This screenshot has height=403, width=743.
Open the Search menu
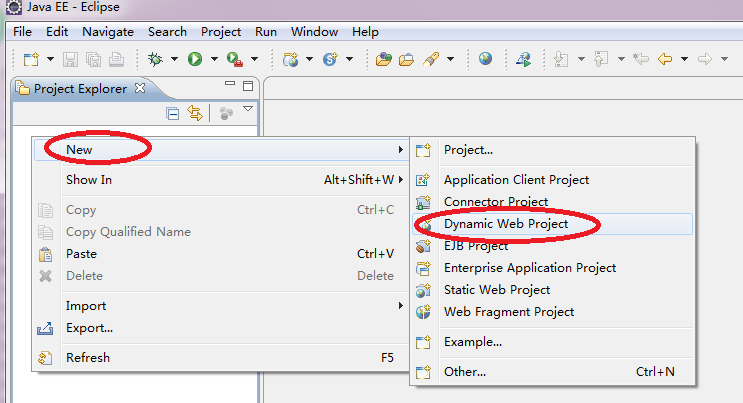click(167, 32)
